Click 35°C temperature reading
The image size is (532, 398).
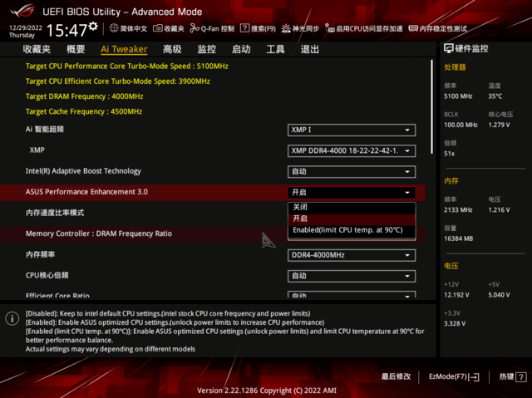point(495,96)
